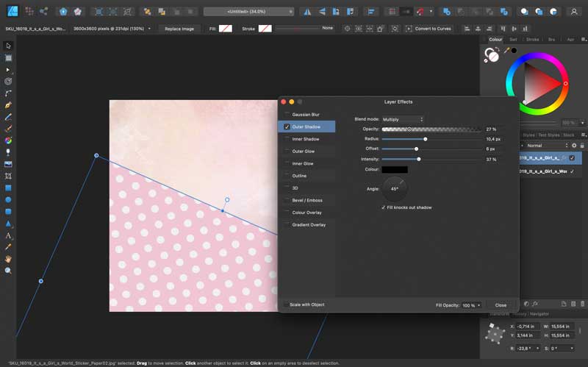This screenshot has height=367, width=588.
Task: Open the rotation R value dropdown
Action: tap(537, 349)
